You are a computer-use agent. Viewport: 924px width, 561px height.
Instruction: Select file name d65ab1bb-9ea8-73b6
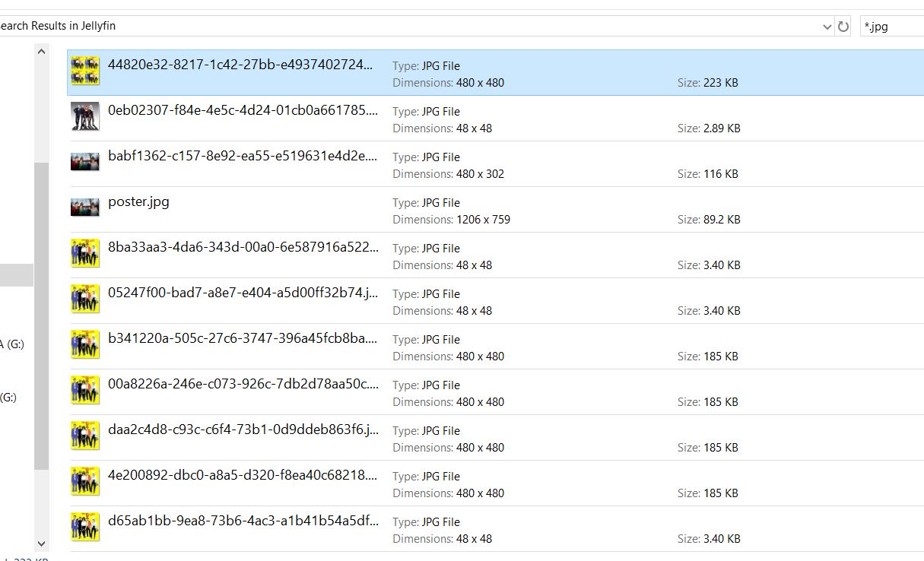click(243, 521)
